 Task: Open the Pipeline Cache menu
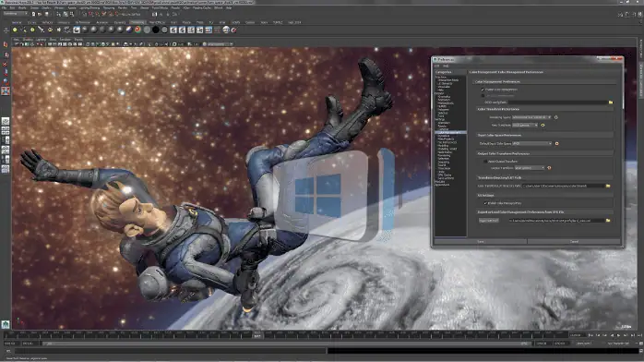(x=202, y=7)
